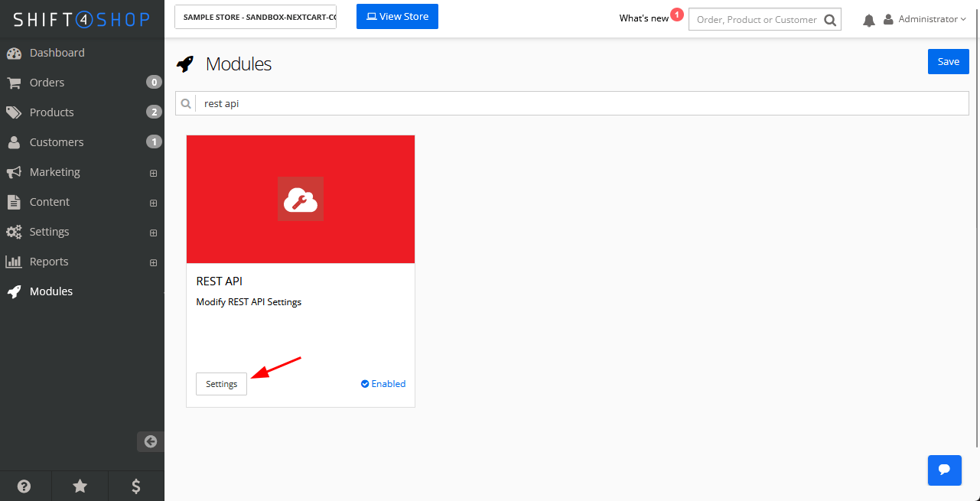Click the What's new notification badge
This screenshot has height=501, width=980.
point(676,14)
